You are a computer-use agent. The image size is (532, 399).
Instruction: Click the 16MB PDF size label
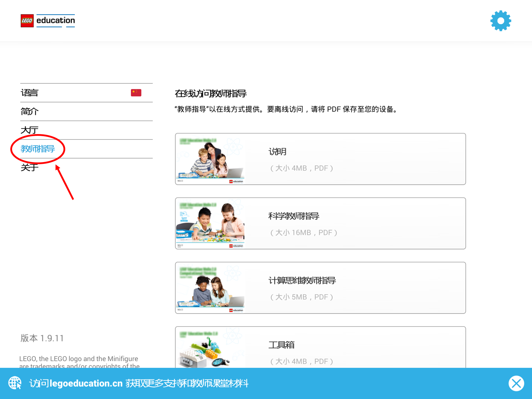pos(304,233)
